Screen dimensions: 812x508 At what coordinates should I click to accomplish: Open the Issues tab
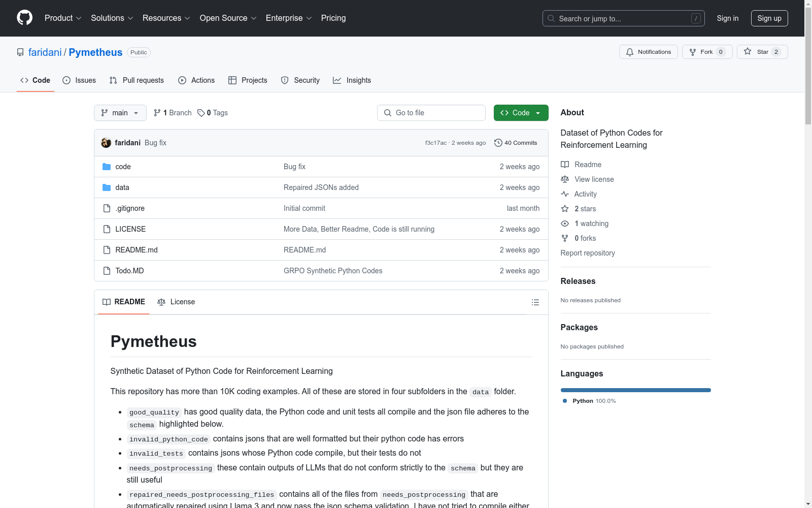[x=79, y=80]
